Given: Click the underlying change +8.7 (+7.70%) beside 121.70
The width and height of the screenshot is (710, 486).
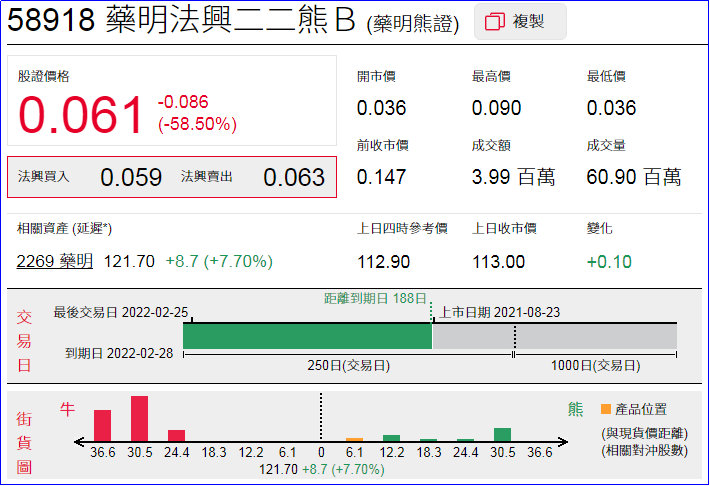Looking at the screenshot, I should click(x=219, y=261).
